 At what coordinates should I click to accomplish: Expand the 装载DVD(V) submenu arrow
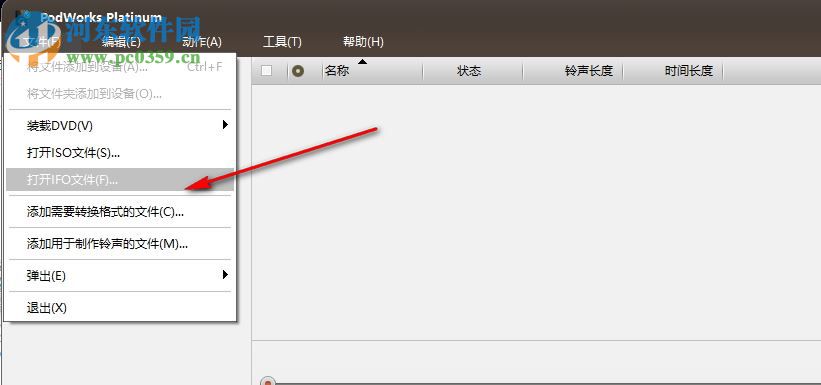225,125
